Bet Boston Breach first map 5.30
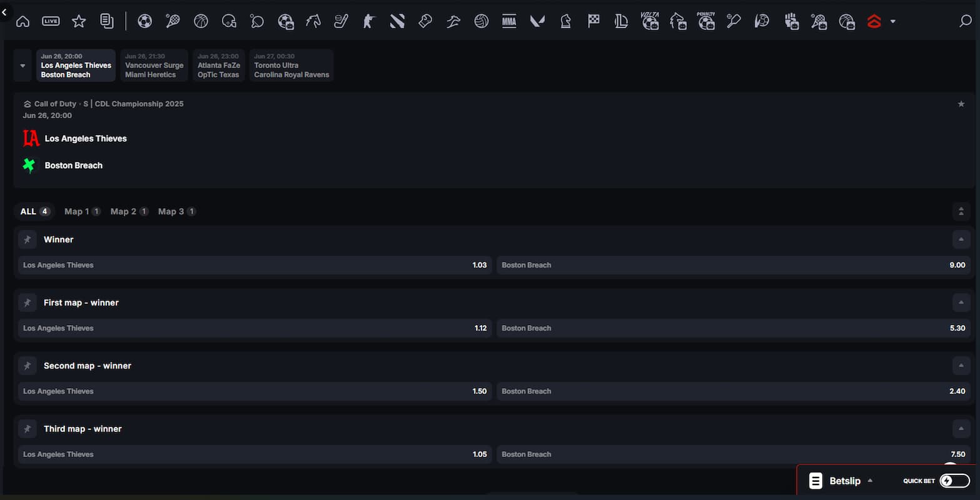Viewport: 980px width, 500px height. (x=734, y=328)
